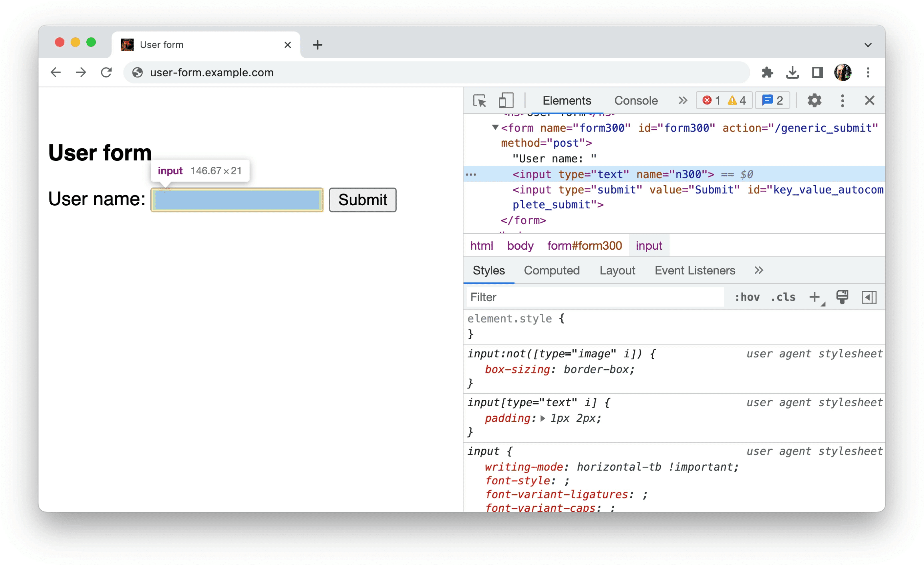Screen dimensions: 924x565
Task: Click the Submit button on the form
Action: [x=362, y=199]
